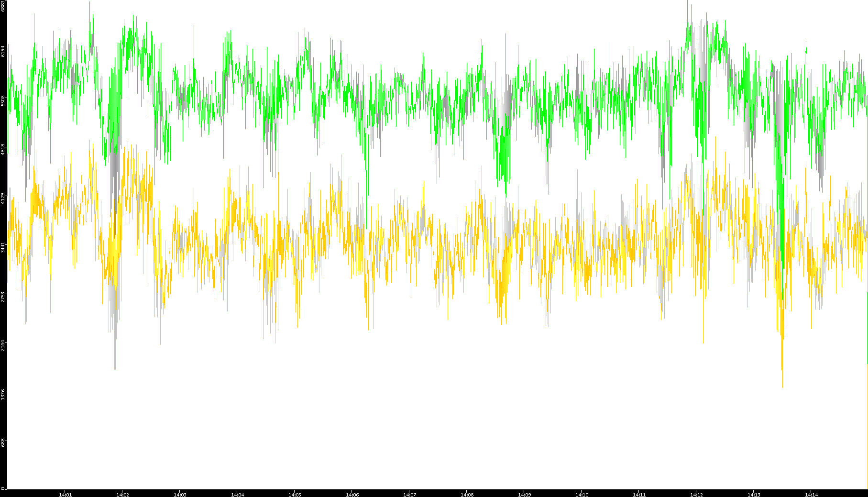Viewport: 868px width, 497px height.
Task: Pick the 4818 label on the vertical axis
Action: [x=3, y=149]
